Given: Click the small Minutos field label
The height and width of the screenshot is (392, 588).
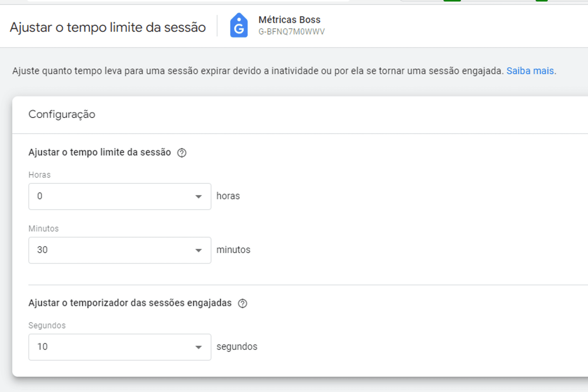Looking at the screenshot, I should (x=44, y=229).
